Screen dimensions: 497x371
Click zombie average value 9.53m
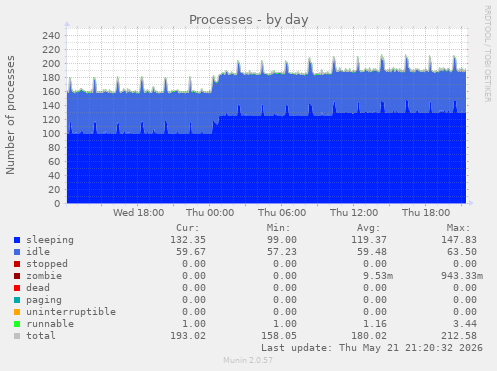(x=378, y=276)
